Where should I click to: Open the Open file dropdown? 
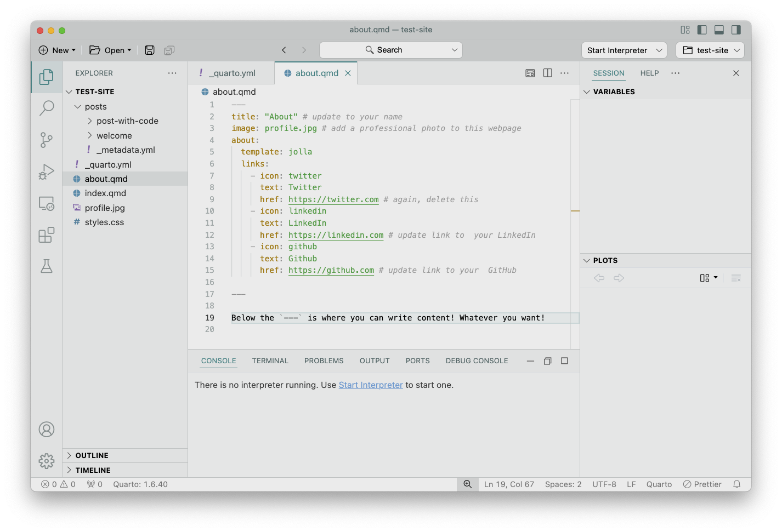click(111, 50)
